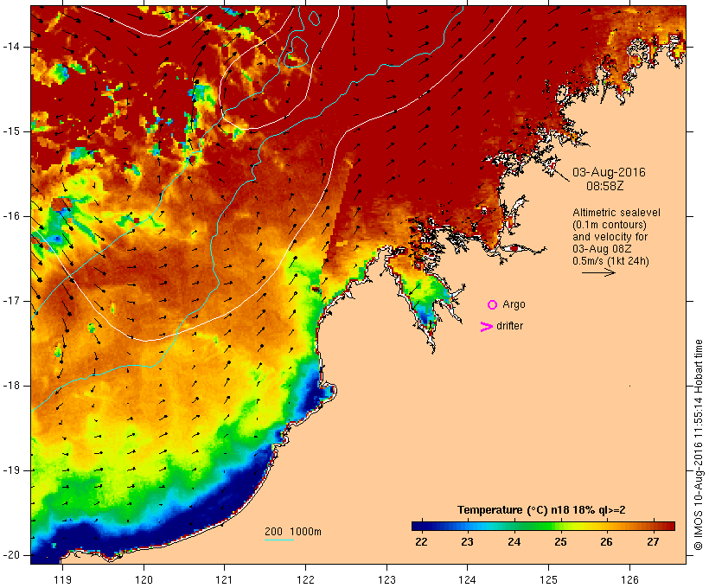Click the date text 03-Aug-2016

(609, 172)
